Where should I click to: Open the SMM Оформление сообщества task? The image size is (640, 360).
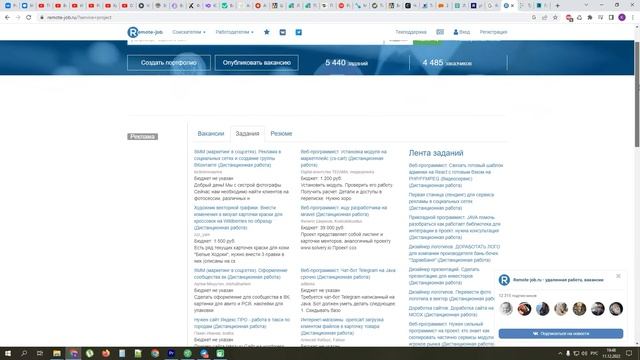point(240,273)
